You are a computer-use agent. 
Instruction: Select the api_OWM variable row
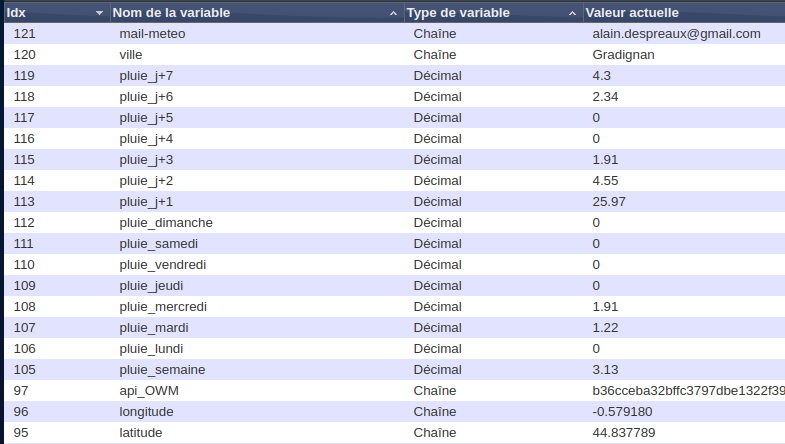[x=148, y=390]
